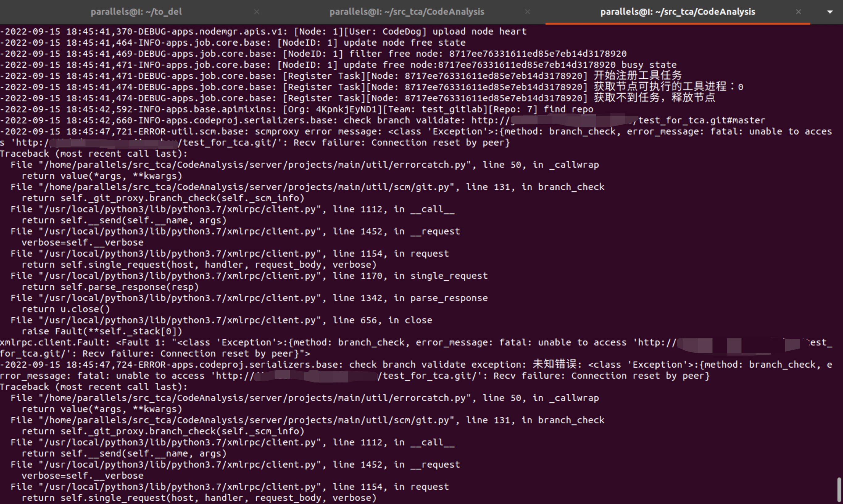The width and height of the screenshot is (843, 504).
Task: Click the second git.py line 131 branch_check entry
Action: 307,420
